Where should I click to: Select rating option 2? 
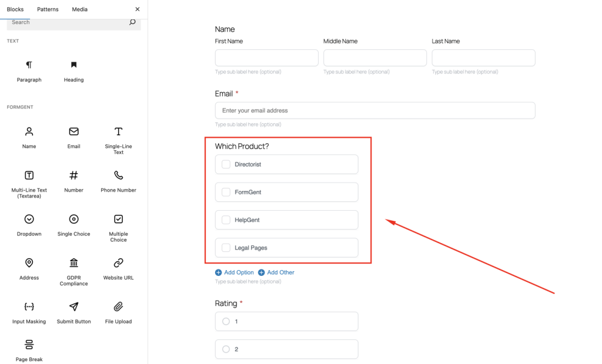point(226,349)
